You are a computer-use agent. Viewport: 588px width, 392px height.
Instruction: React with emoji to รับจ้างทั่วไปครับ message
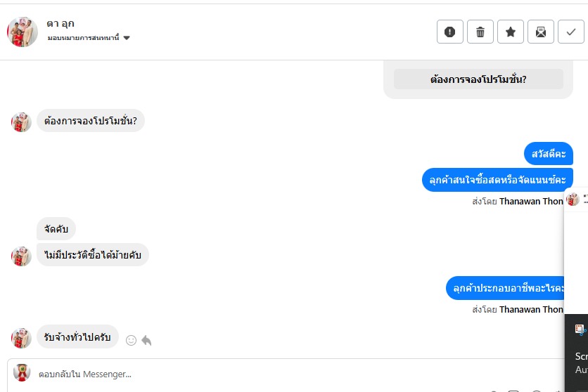[131, 340]
